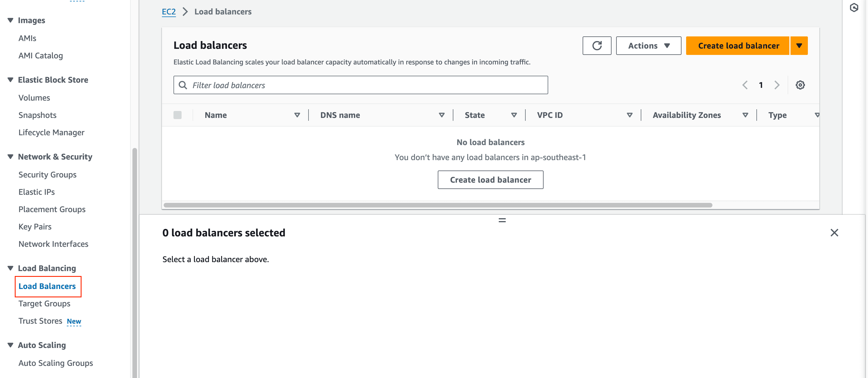The image size is (868, 378).
Task: Open table preferences gear icon
Action: tap(800, 85)
